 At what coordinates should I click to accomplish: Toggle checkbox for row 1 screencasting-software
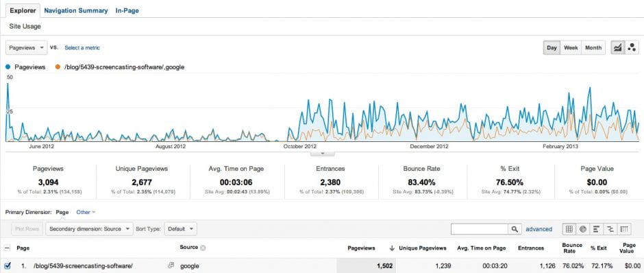coord(8,265)
